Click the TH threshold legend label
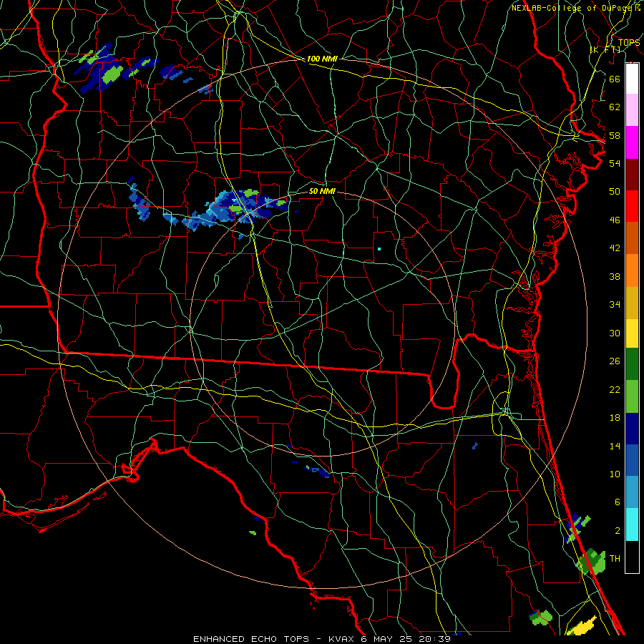Screen dimensions: 644x644 pyautogui.click(x=615, y=559)
